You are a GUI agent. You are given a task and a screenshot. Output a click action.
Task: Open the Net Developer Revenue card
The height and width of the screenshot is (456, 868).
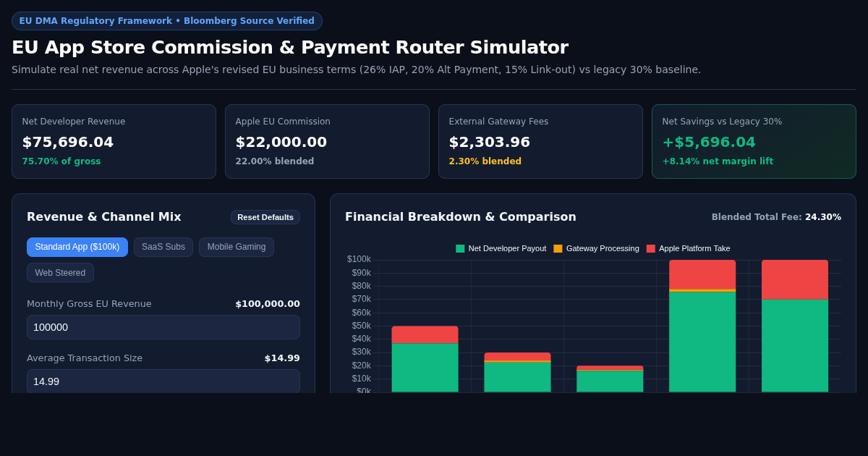tap(114, 141)
